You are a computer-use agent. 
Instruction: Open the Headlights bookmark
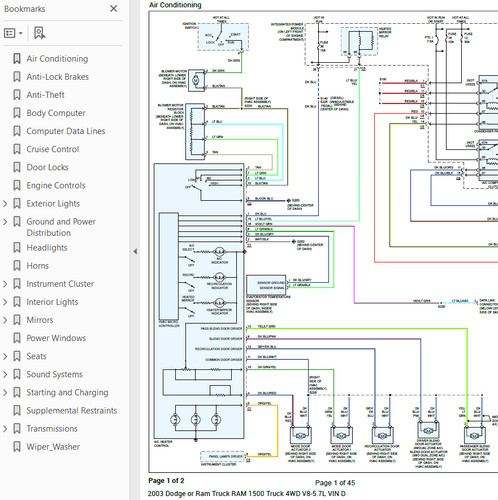47,248
